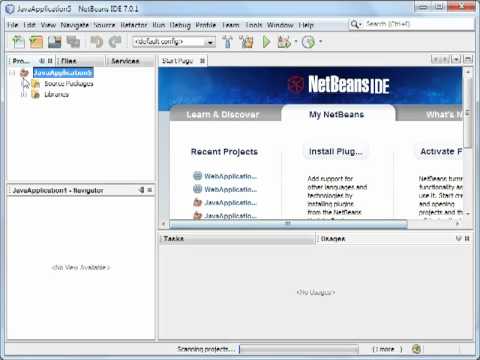This screenshot has width=480, height=360.
Task: Click the JavaApplication5 coffee cup project icon
Action: [25, 73]
